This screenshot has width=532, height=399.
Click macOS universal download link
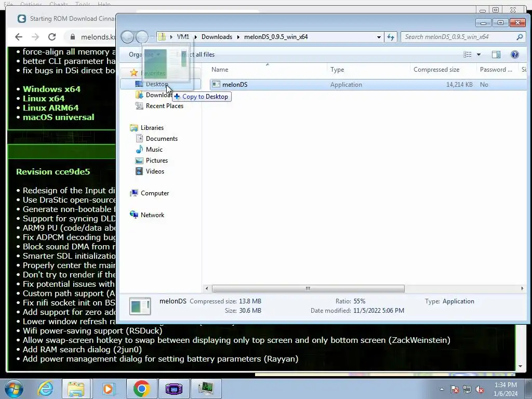click(x=58, y=117)
